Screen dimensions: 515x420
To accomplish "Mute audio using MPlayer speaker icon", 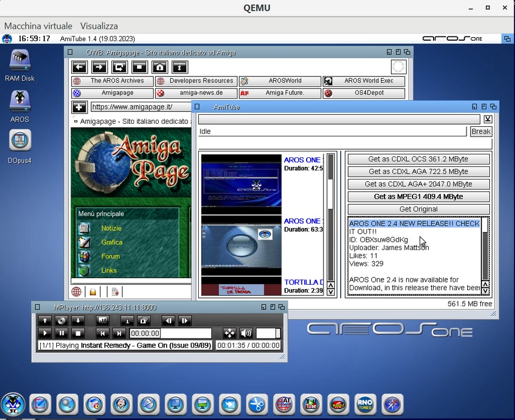I will tap(246, 333).
